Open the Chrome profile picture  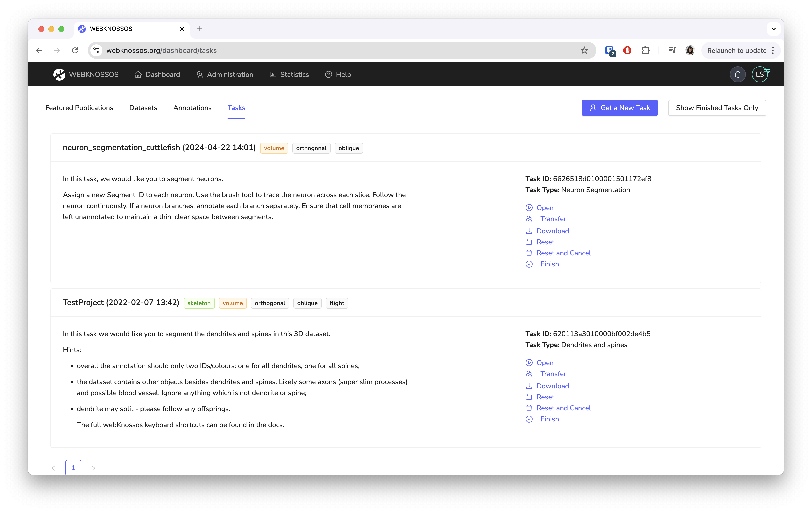[x=690, y=50]
